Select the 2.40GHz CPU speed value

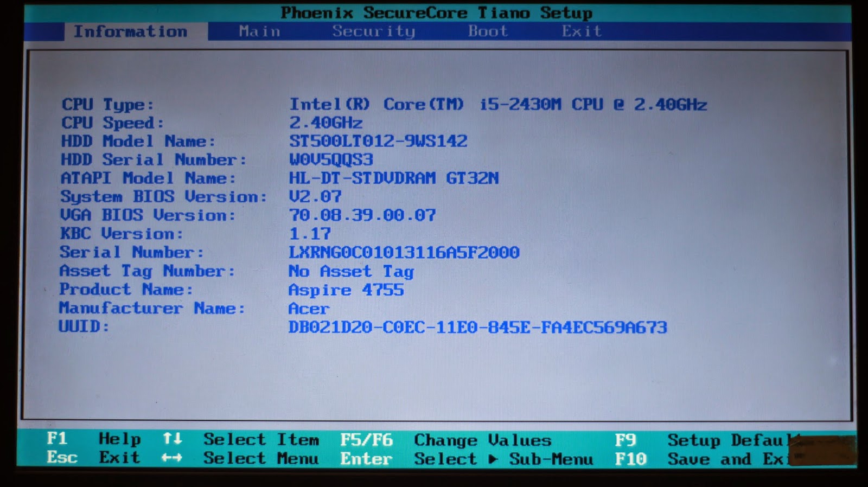[x=325, y=123]
